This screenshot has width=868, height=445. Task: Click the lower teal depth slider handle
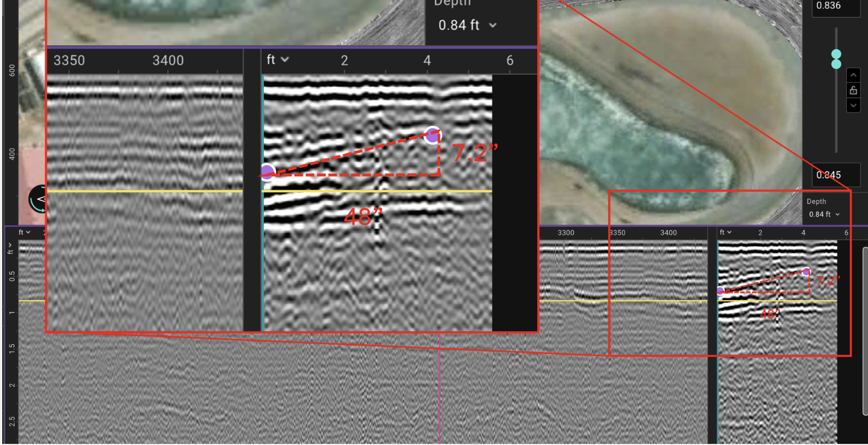coord(836,64)
